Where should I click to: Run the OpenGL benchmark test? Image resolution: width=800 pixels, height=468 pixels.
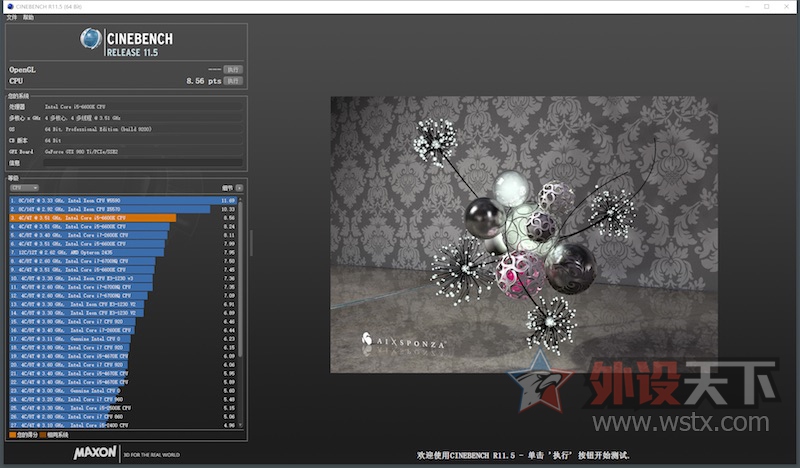click(x=232, y=69)
